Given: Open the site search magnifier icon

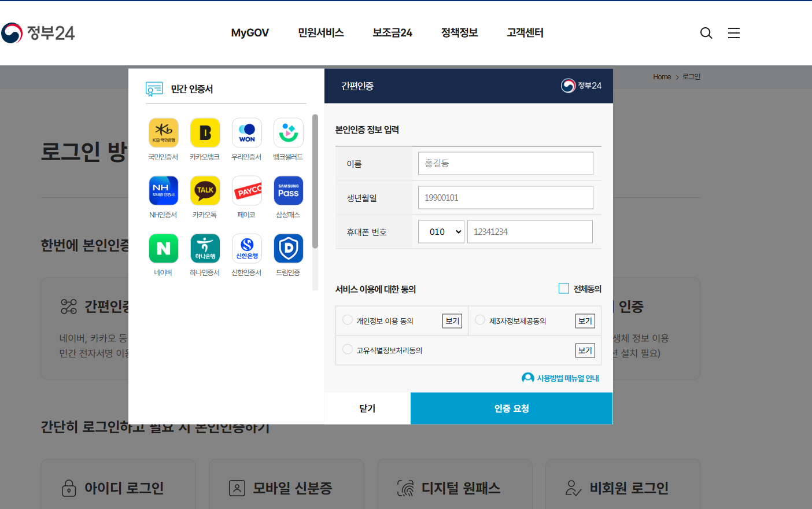Looking at the screenshot, I should [706, 33].
